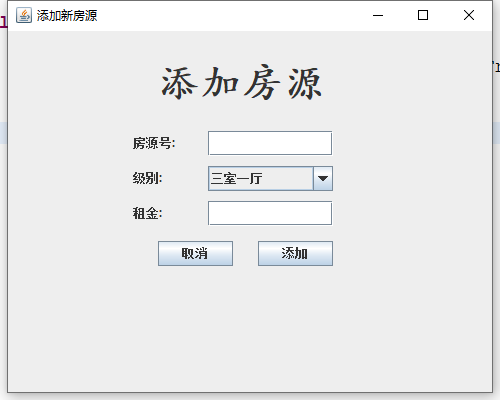Focus the 租金 input field
This screenshot has width=500, height=400.
click(x=270, y=213)
